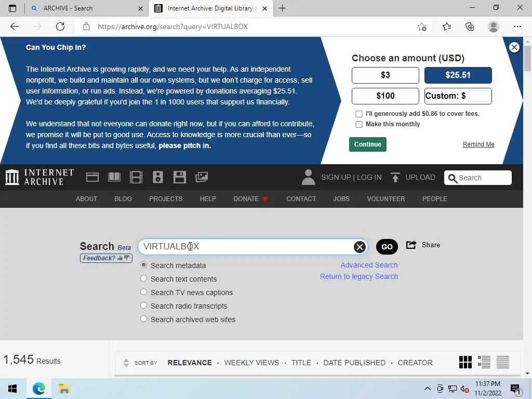Viewport: 532px width, 399px height.
Task: Select Search radio transcripts option
Action: [143, 305]
